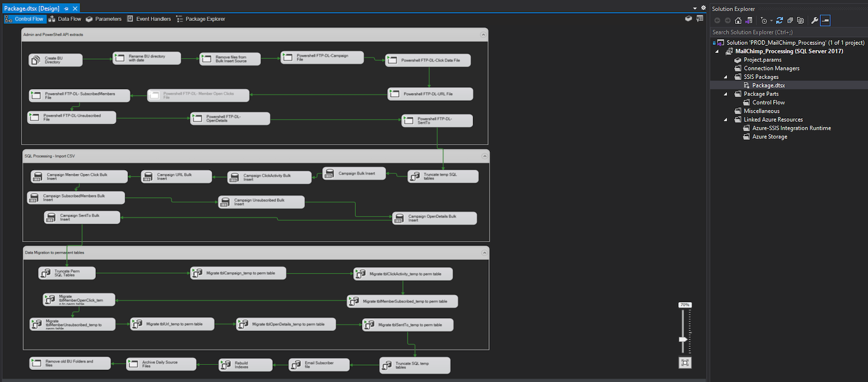Select Powershell FTP-DL-Campaign File task

(x=322, y=57)
